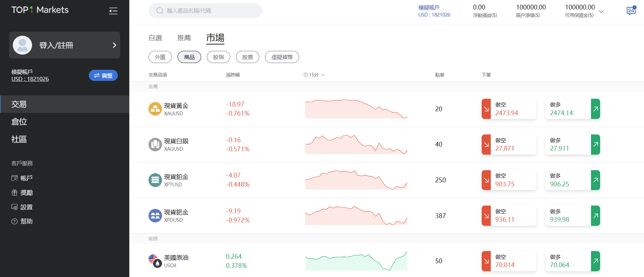The height and width of the screenshot is (277, 644).
Task: Open the 市場 market tab
Action: 215,38
